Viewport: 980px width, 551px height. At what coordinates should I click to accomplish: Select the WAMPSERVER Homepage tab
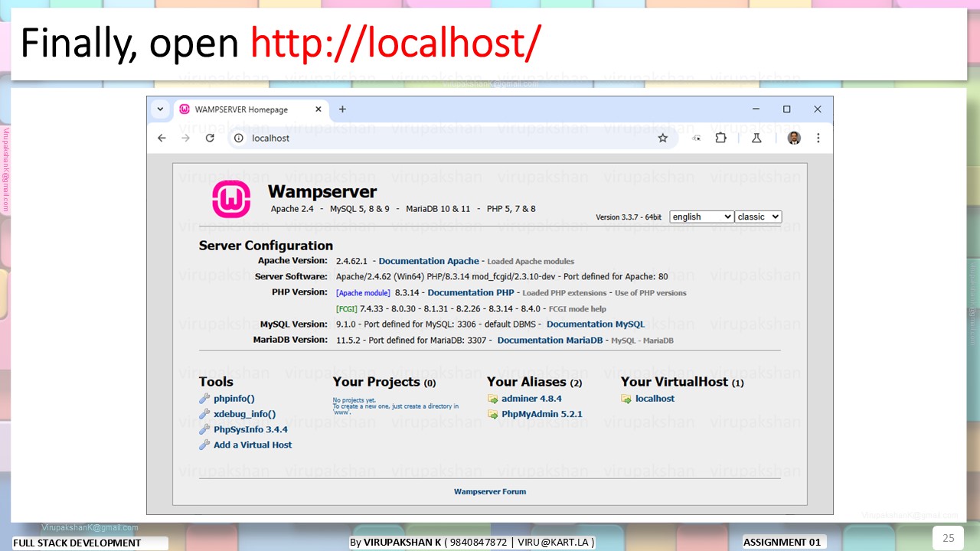pos(251,109)
